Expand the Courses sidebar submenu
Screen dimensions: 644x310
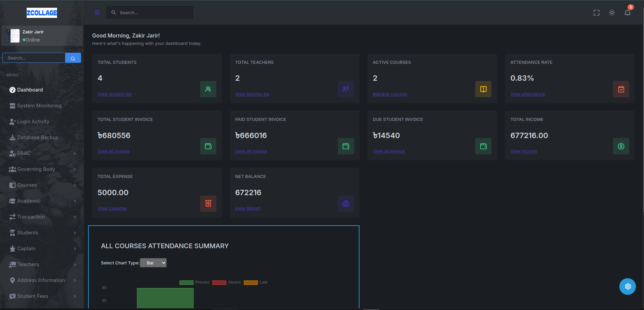pos(42,185)
